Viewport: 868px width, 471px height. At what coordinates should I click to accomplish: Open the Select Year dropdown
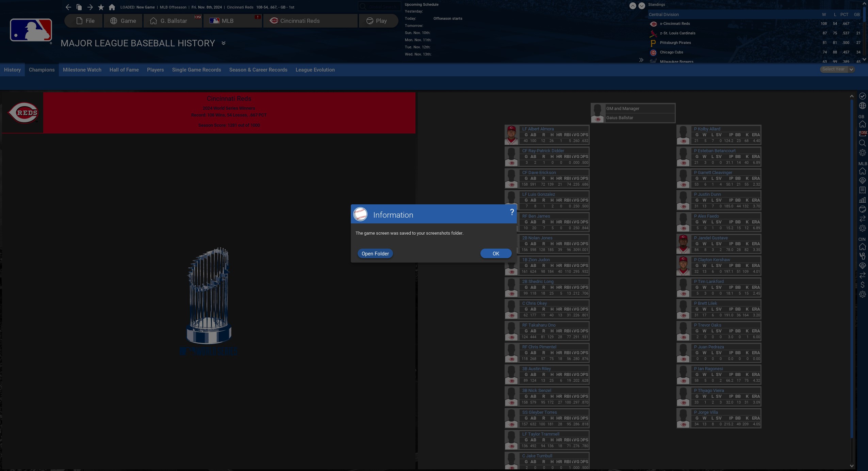[x=837, y=69]
